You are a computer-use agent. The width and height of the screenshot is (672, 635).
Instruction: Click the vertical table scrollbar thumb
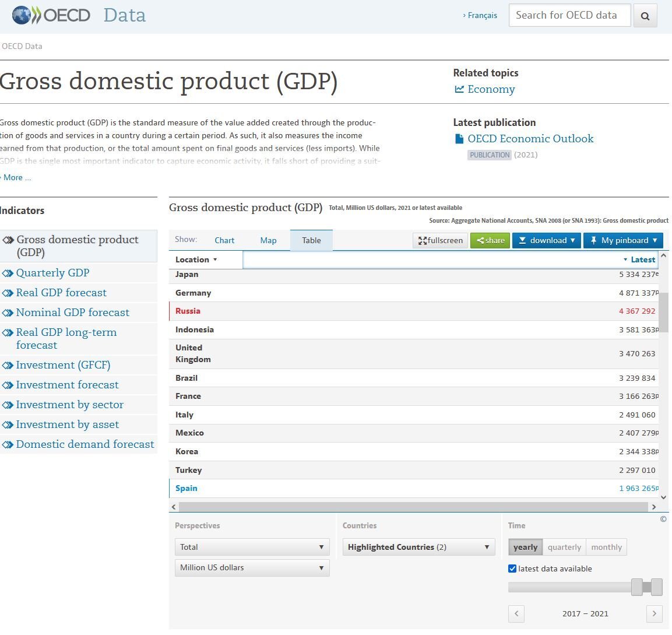[x=663, y=313]
